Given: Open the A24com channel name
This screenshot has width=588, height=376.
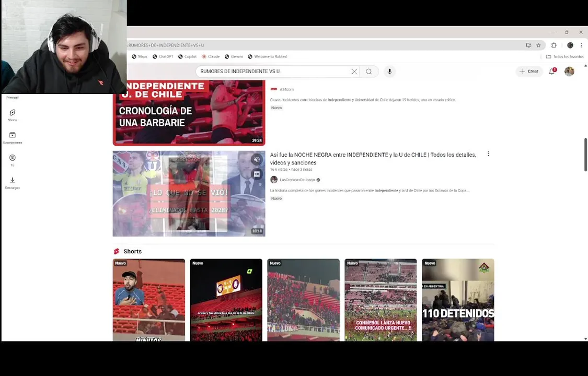Looking at the screenshot, I should 286,89.
